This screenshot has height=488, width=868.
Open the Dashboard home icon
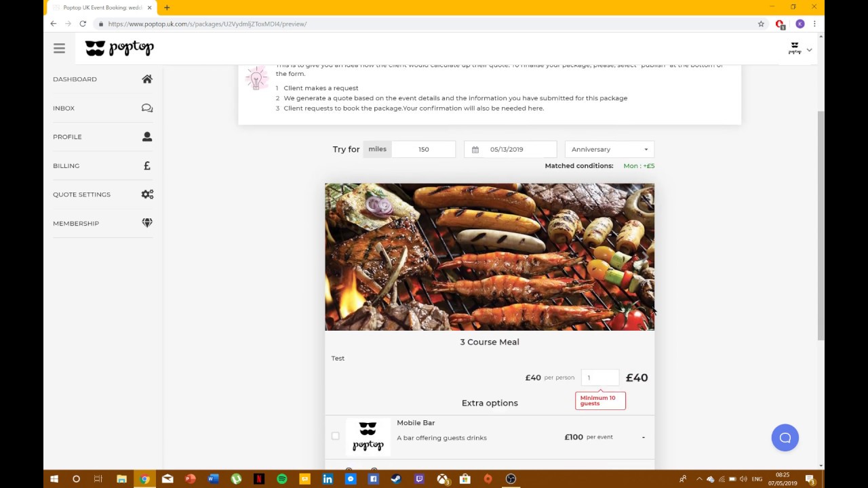(147, 79)
